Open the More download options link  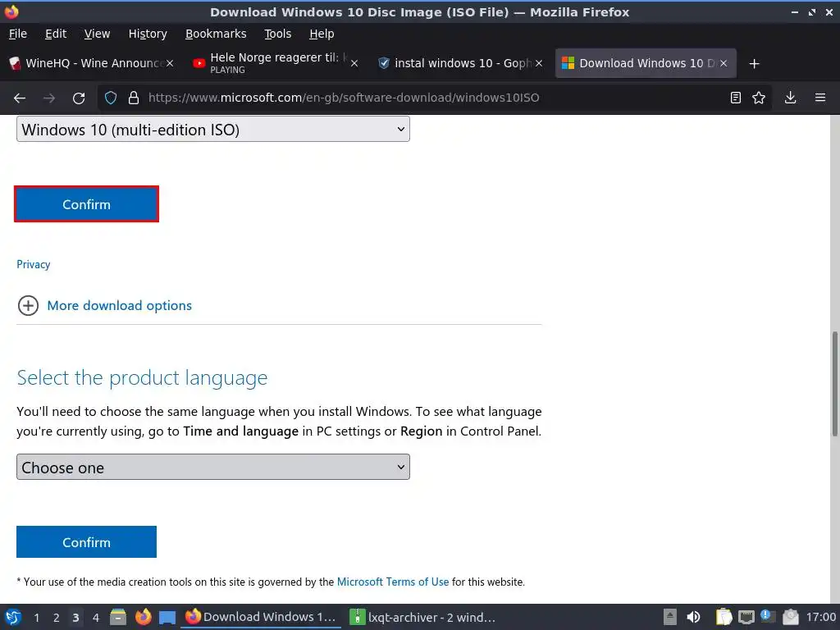point(120,305)
